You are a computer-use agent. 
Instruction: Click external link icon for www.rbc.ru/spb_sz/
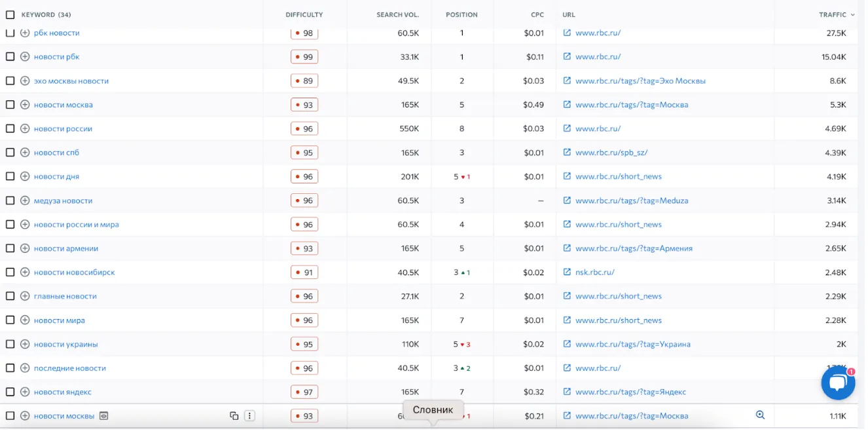click(567, 153)
